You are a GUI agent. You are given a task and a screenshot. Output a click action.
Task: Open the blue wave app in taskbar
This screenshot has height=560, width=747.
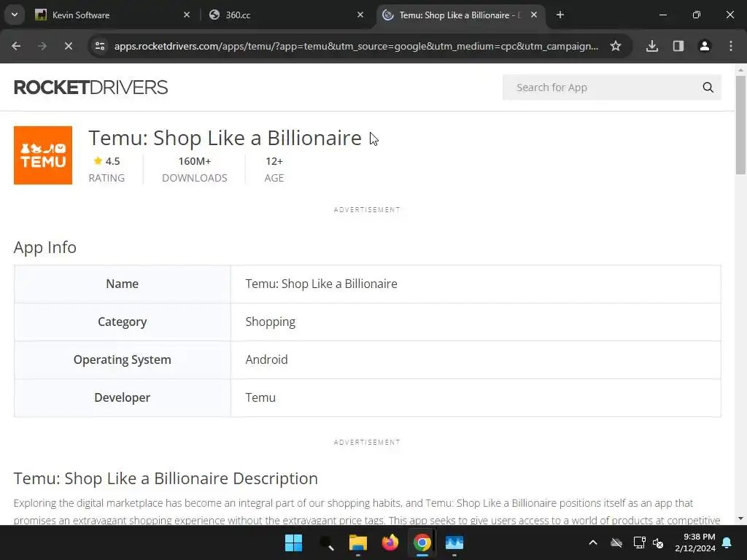(x=454, y=542)
